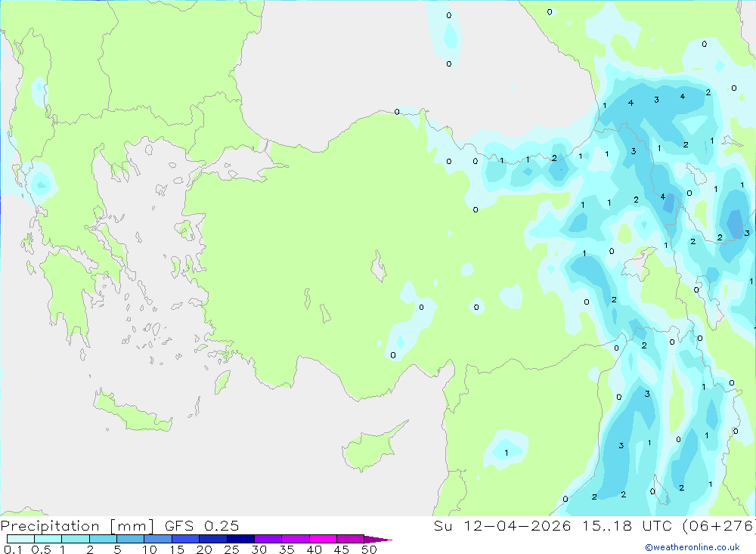
Task: Click the legend scale label "10"
Action: 150,549
